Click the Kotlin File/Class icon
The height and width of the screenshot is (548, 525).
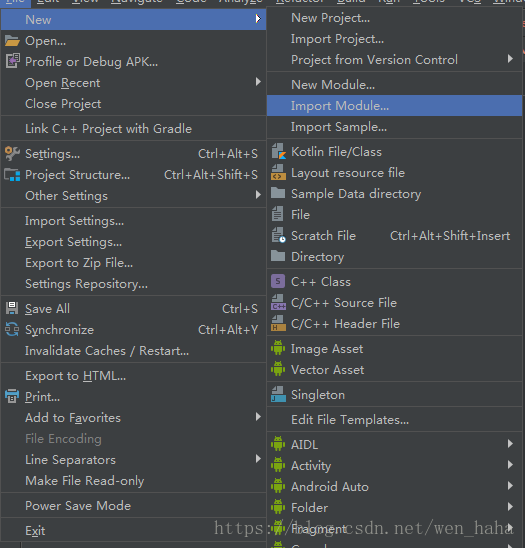(x=279, y=152)
